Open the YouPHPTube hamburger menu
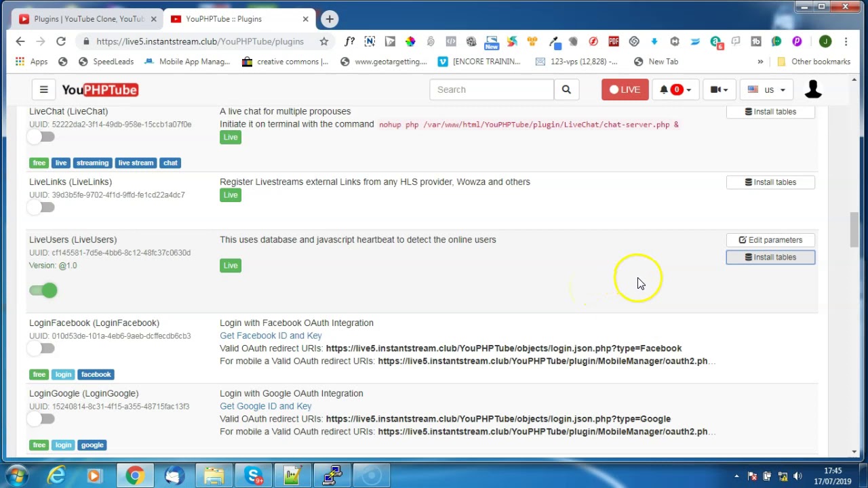Viewport: 868px width, 488px height. 43,89
